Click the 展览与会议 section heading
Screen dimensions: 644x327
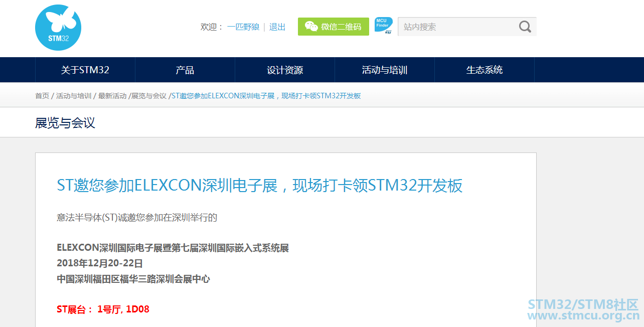pyautogui.click(x=65, y=123)
